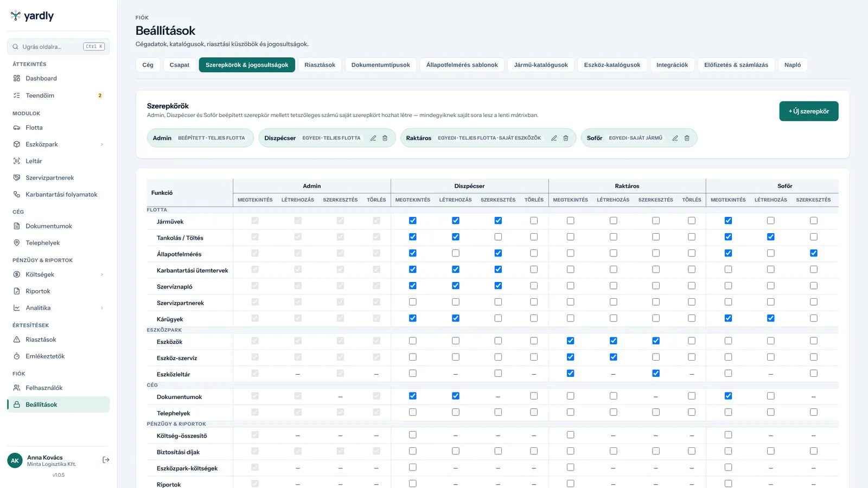Screen dimensions: 868x488
Task: Enable Diszpécser Törlés for Járművek
Action: (534, 221)
